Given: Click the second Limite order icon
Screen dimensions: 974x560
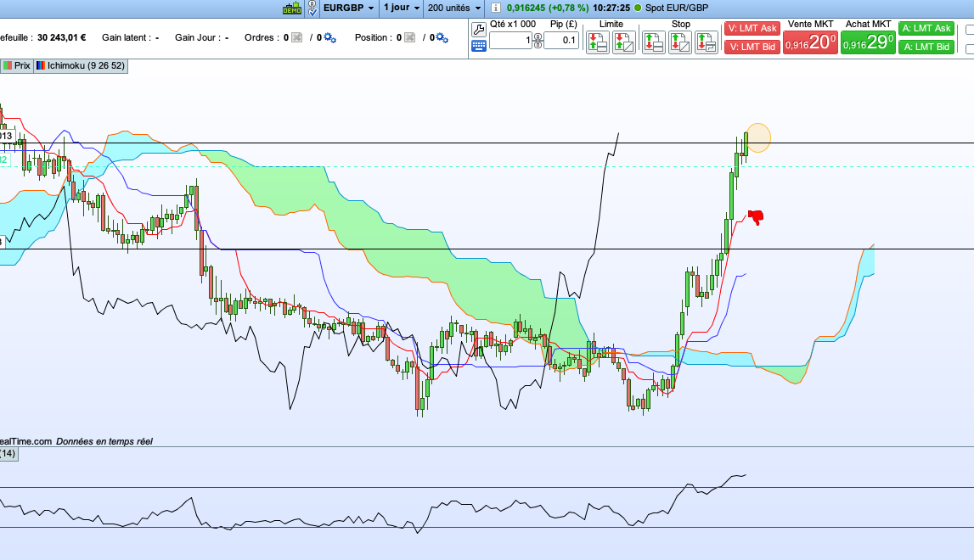Looking at the screenshot, I should (623, 42).
